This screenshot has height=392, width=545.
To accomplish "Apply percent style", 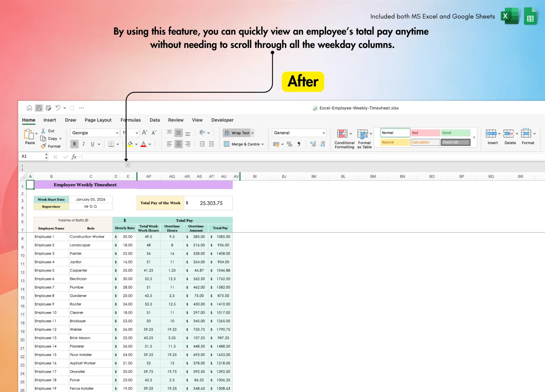I will 289,144.
